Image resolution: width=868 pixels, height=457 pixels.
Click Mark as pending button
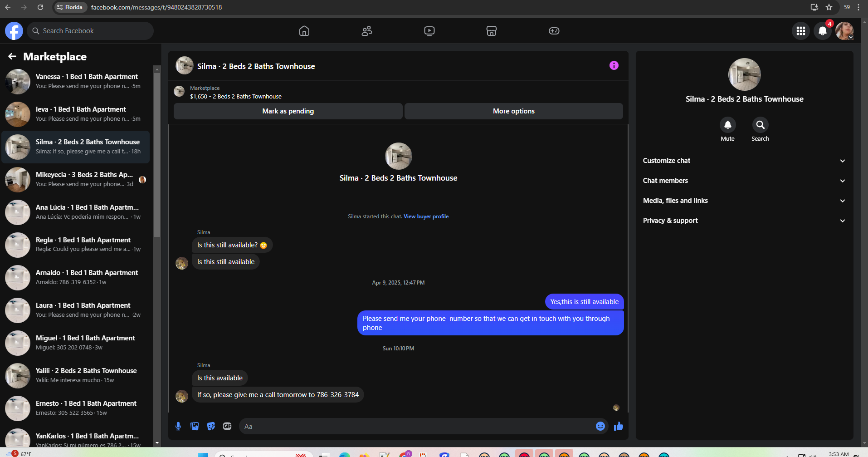(x=288, y=111)
